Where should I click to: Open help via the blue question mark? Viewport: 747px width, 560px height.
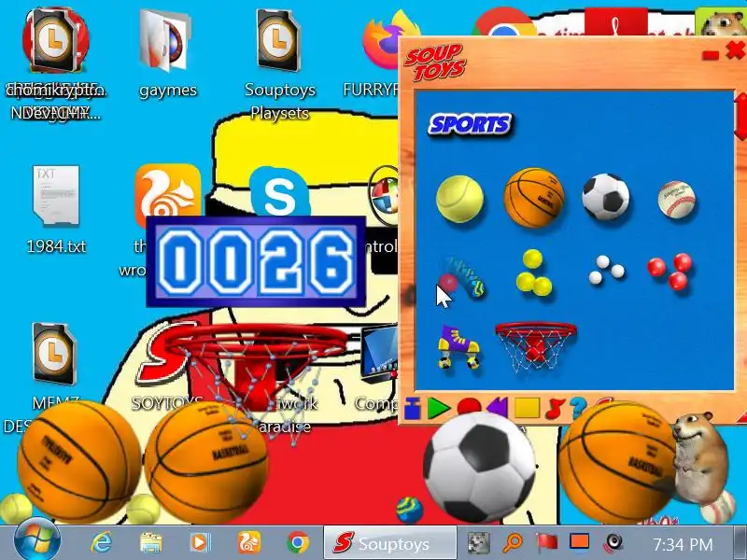pos(578,408)
